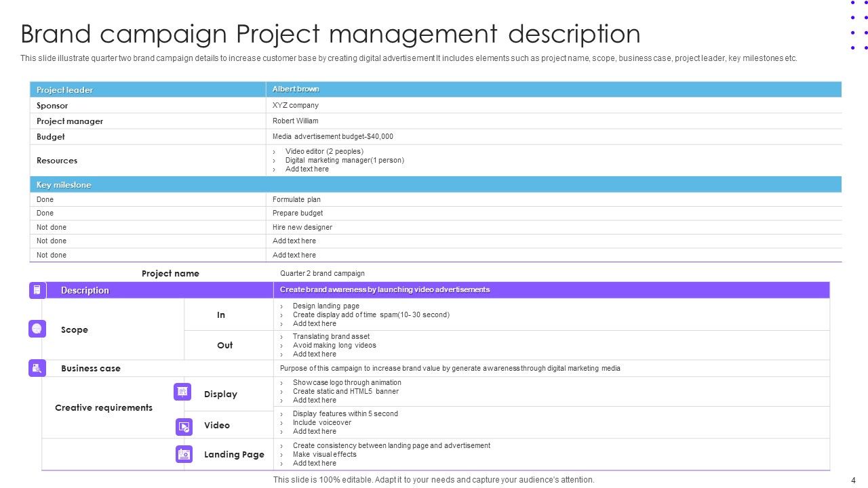868x488 pixels.
Task: Toggle Done status for Formulate plan
Action: click(45, 199)
